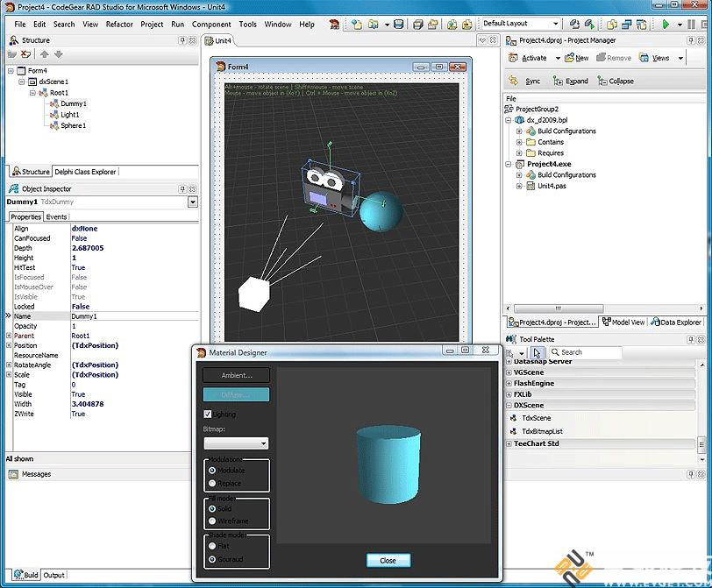
Task: Click the Sync icon in Project Manager
Action: tap(514, 81)
